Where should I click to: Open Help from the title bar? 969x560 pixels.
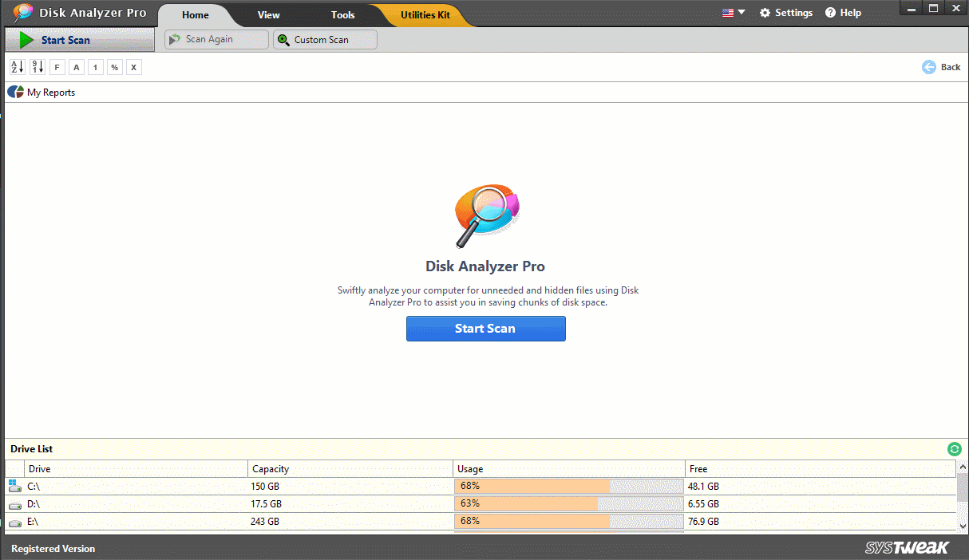pos(843,13)
